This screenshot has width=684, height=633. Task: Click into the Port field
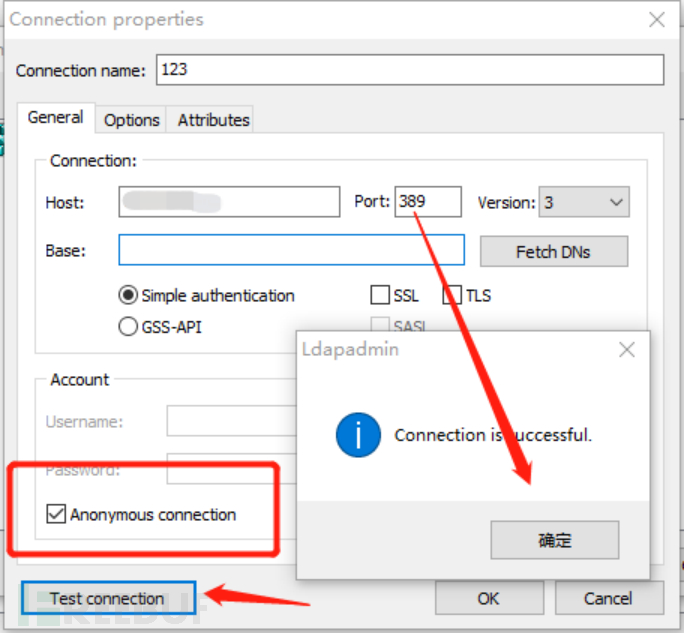click(x=428, y=201)
